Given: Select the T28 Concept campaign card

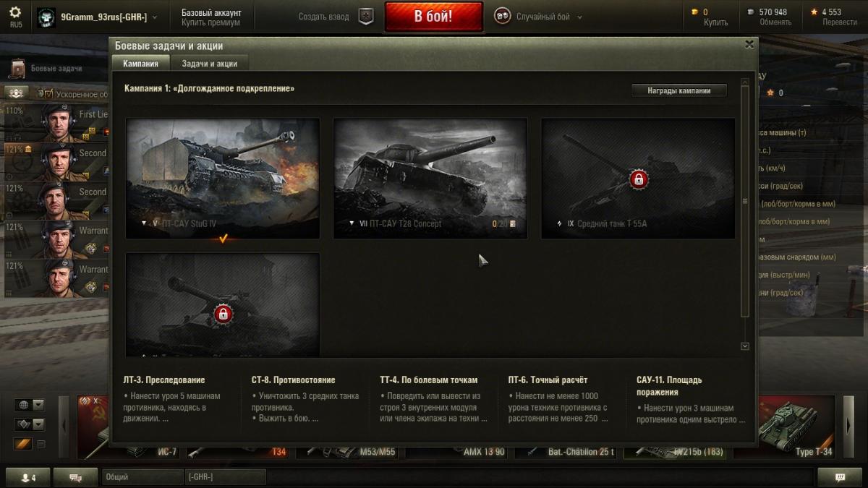Looking at the screenshot, I should point(430,179).
